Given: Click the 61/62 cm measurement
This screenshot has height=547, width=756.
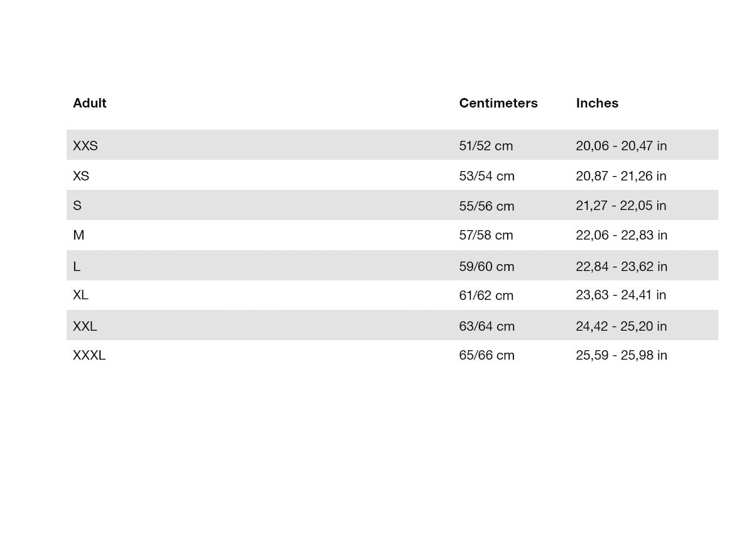Looking at the screenshot, I should 486,296.
